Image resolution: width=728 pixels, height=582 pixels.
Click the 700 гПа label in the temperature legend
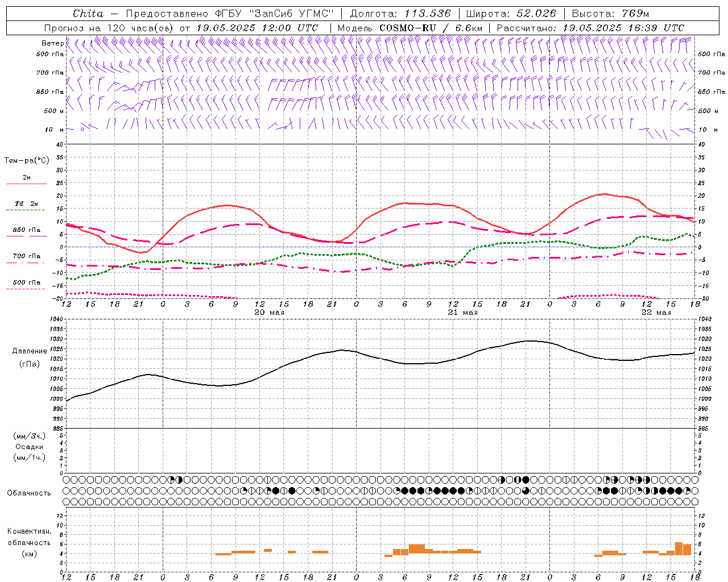(27, 256)
